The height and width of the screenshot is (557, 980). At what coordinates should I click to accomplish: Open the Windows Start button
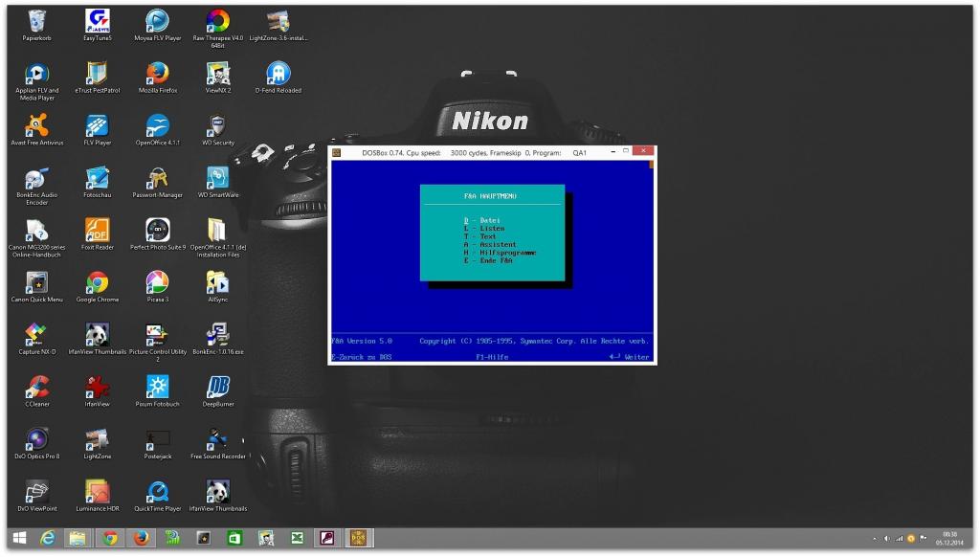tap(20, 538)
